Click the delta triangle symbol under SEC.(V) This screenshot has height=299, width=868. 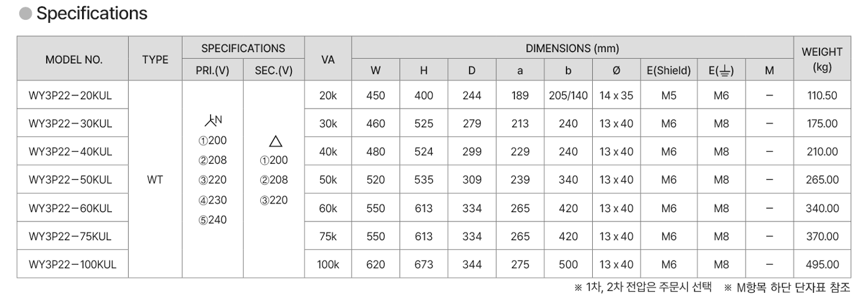pyautogui.click(x=274, y=141)
